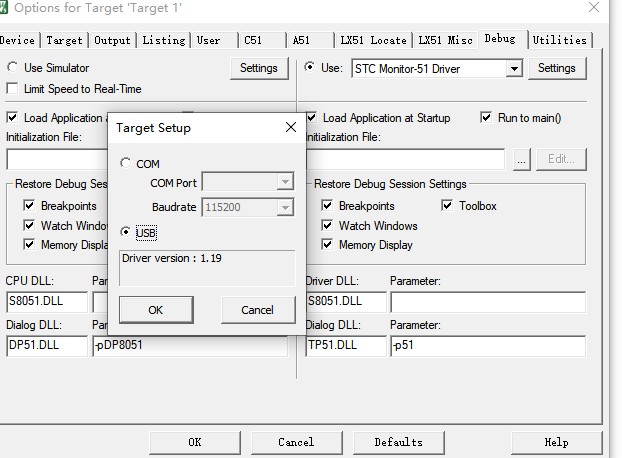Viewport: 622px width, 458px height.
Task: Switch to the Listing tab
Action: coord(164,40)
